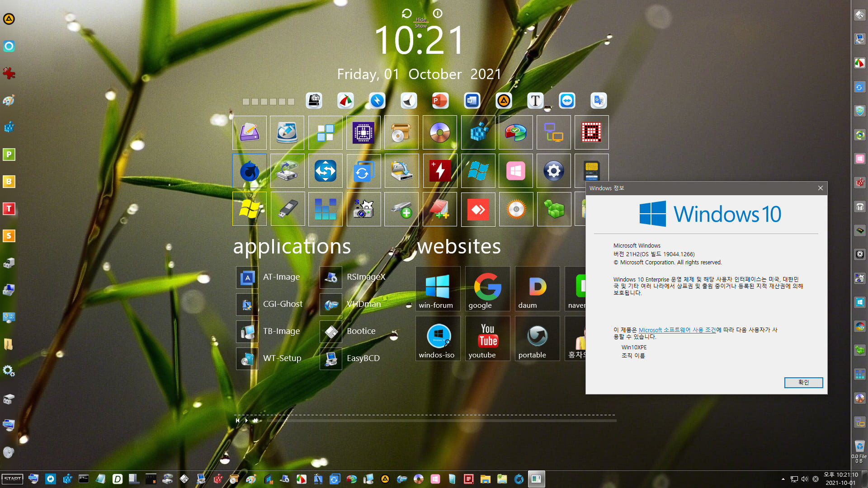This screenshot has height=488, width=868.
Task: Launch Word from the top launcher row
Action: (x=472, y=101)
